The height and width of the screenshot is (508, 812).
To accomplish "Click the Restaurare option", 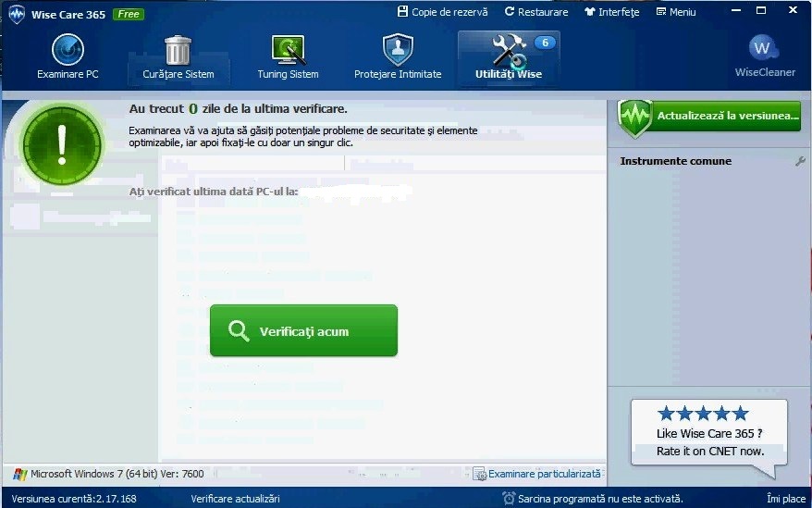I will [536, 12].
